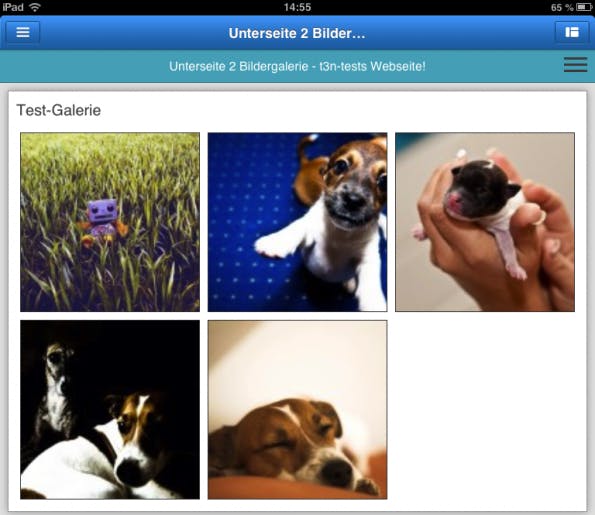Image resolution: width=595 pixels, height=515 pixels.
Task: Tap the layout panel icon in header
Action: pyautogui.click(x=572, y=32)
